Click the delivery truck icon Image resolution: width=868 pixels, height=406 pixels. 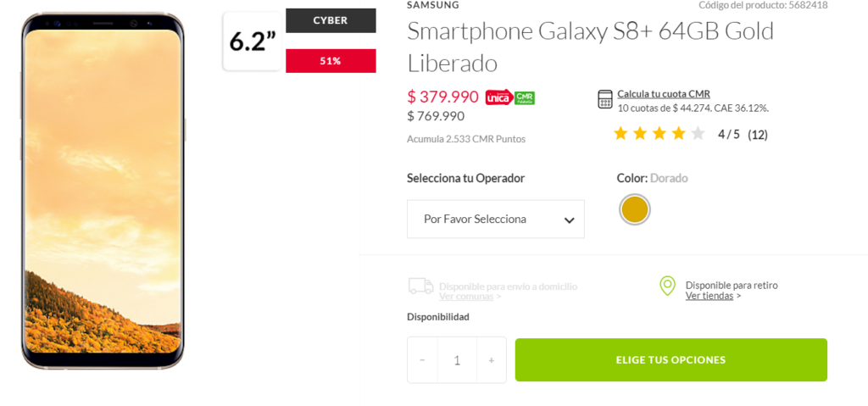tap(420, 286)
